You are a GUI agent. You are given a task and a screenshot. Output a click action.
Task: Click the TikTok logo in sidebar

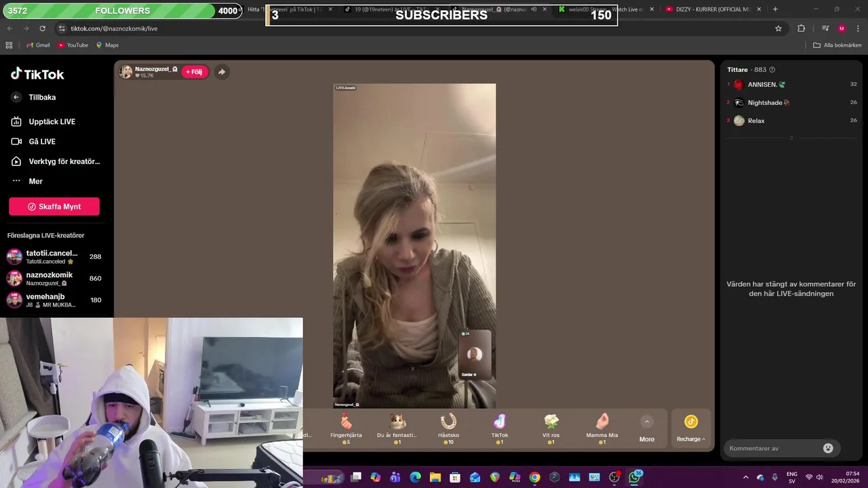37,74
